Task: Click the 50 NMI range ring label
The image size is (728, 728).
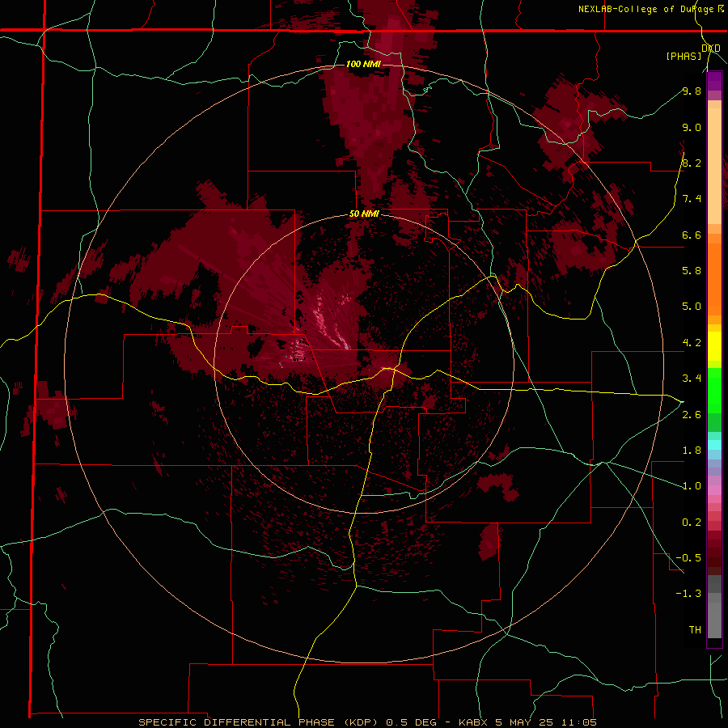Action: (x=364, y=214)
